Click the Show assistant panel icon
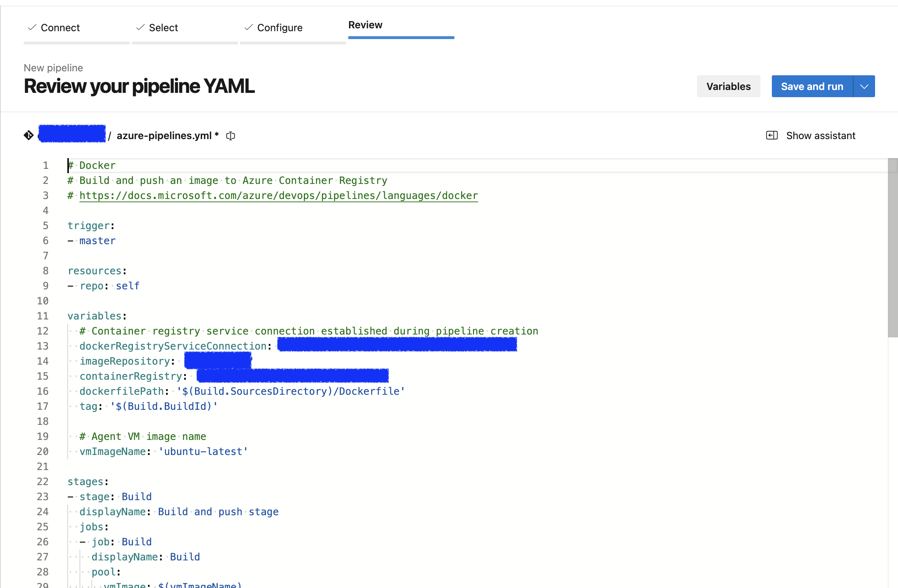The height and width of the screenshot is (588, 898). pyautogui.click(x=772, y=135)
